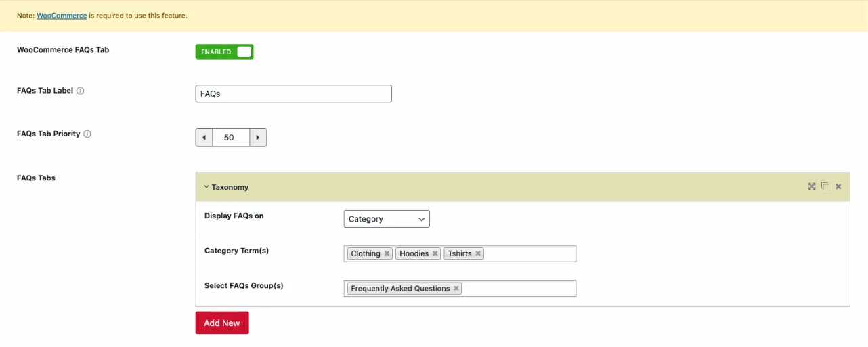The width and height of the screenshot is (868, 347).
Task: Click empty space in Select FAQs Groups field
Action: coord(518,289)
